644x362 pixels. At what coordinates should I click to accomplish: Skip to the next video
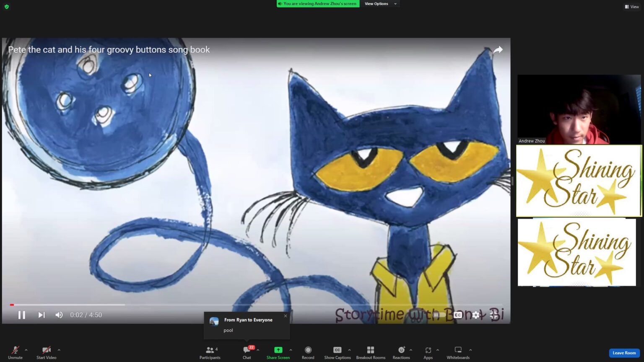point(41,315)
